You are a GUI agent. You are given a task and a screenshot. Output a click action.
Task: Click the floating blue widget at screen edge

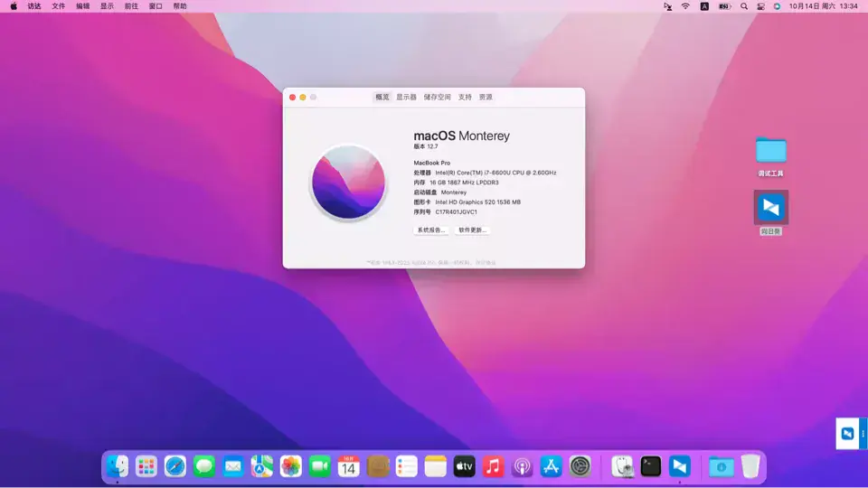pyautogui.click(x=847, y=433)
